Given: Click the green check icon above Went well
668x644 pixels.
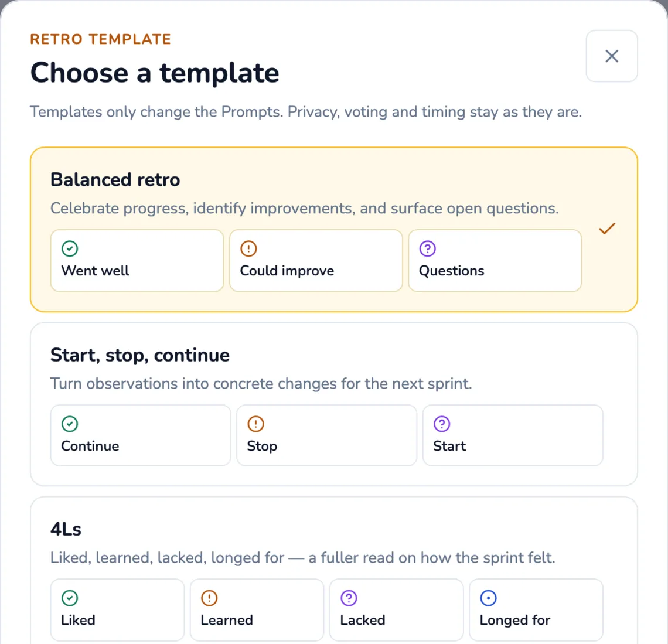Looking at the screenshot, I should tap(70, 248).
